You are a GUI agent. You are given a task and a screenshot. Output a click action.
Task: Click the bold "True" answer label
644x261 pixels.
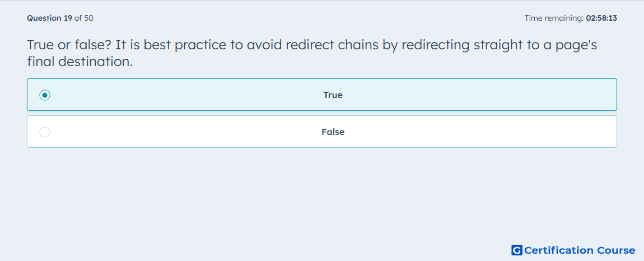coord(333,95)
